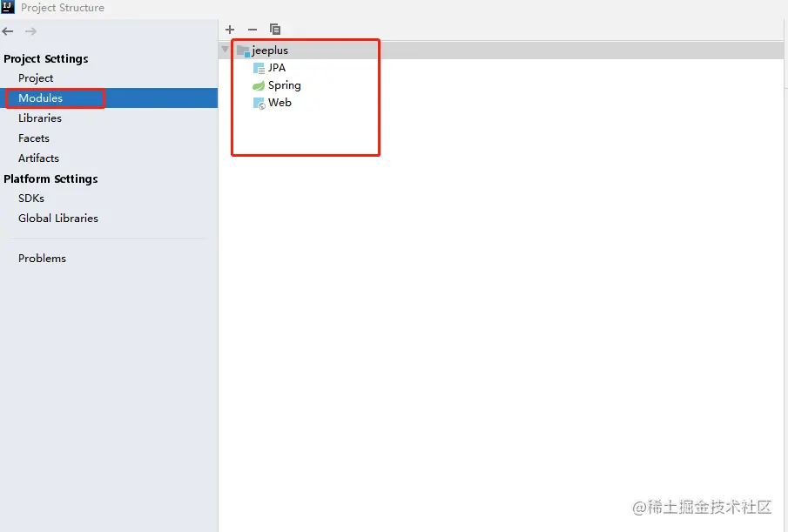This screenshot has height=532, width=788.
Task: Open the Project settings page
Action: click(x=36, y=78)
